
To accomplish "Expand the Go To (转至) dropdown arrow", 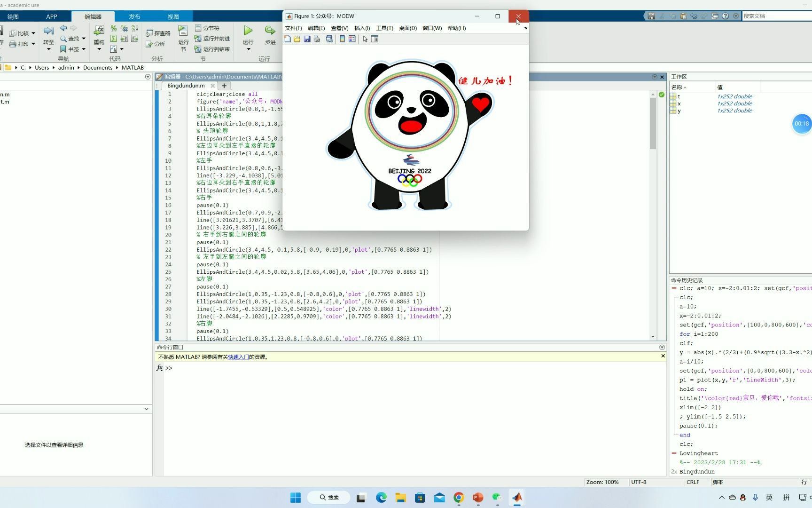I will click(x=48, y=49).
